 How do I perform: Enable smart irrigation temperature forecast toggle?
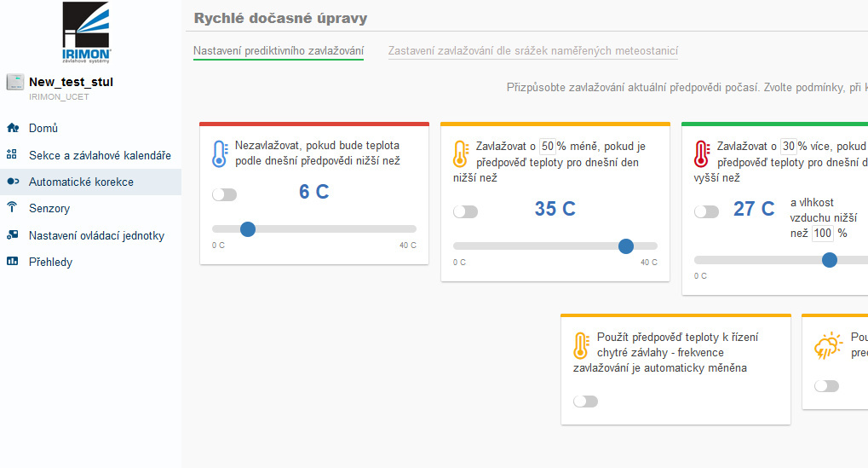pyautogui.click(x=586, y=402)
